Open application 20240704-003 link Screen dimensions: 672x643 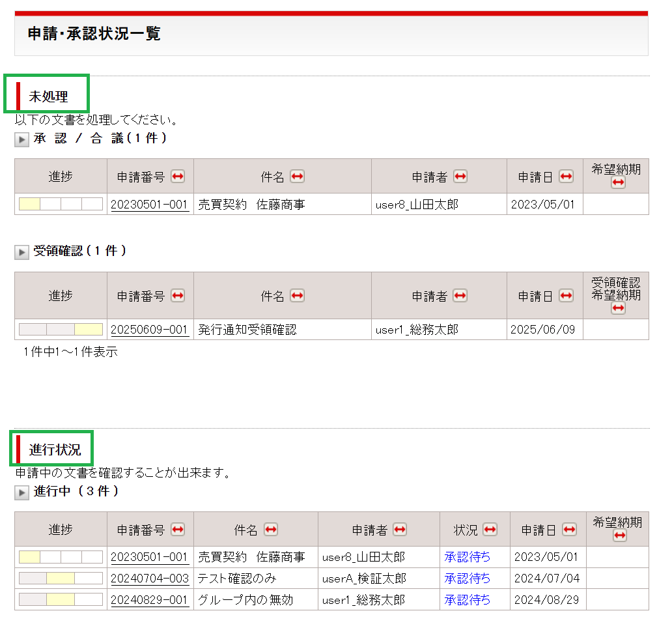[x=150, y=579]
